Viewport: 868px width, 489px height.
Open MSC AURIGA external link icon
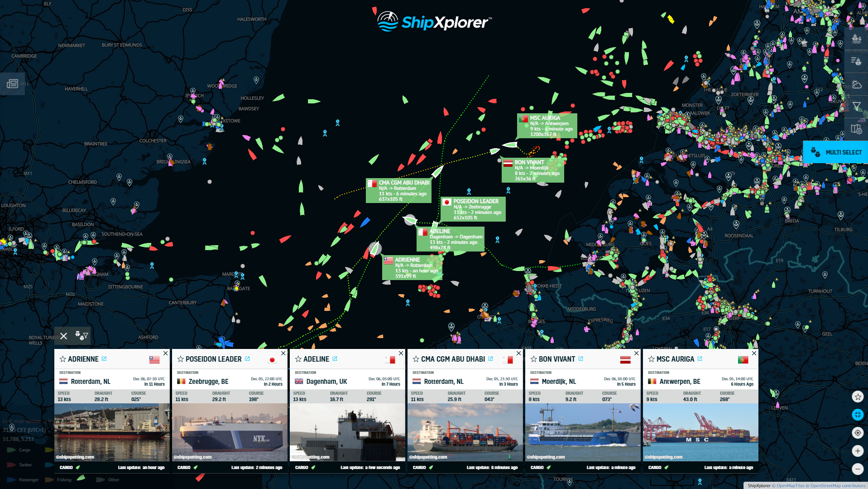[700, 358]
